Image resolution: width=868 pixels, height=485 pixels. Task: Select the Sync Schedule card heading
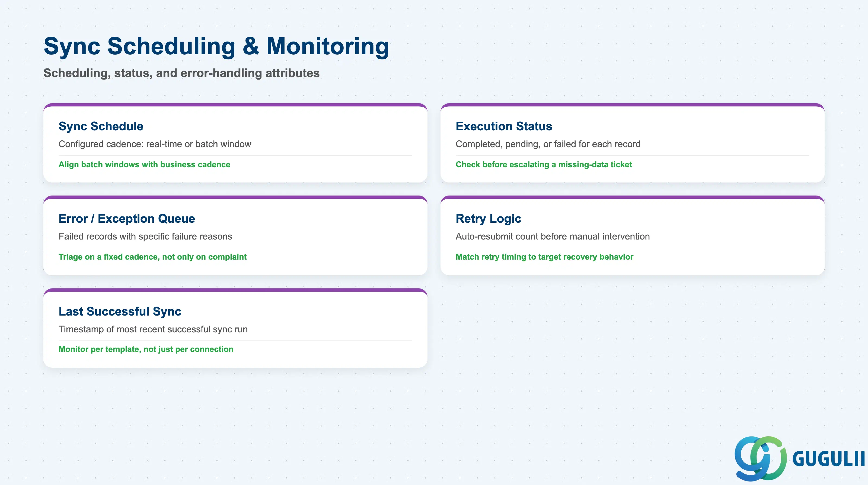(101, 126)
